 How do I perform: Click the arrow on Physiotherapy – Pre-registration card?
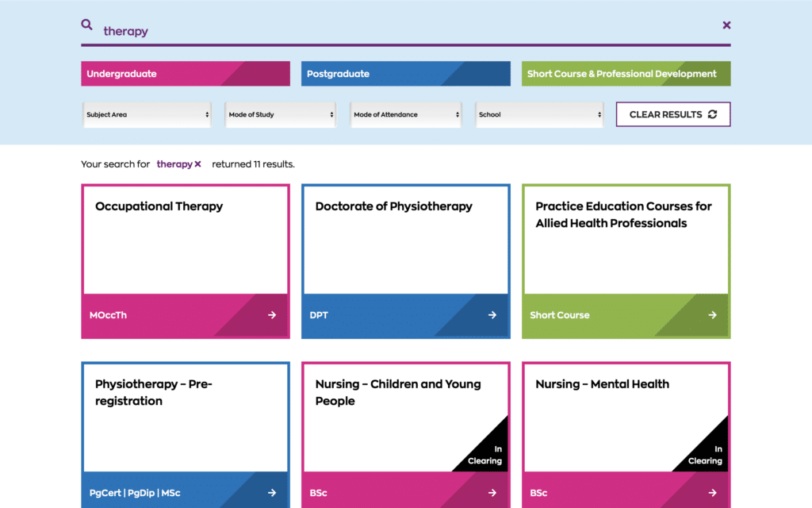click(274, 493)
